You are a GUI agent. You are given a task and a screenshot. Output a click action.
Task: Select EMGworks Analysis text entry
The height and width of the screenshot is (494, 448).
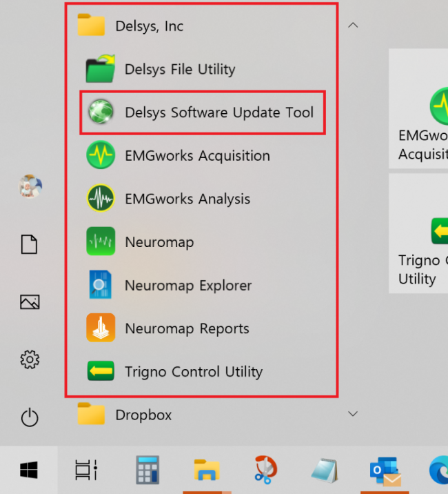click(187, 199)
